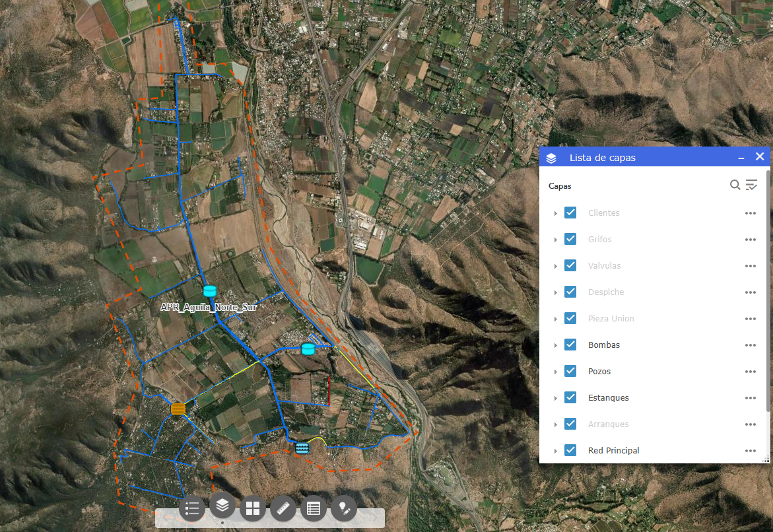This screenshot has height=532, width=773.
Task: Click the panel resize handle corner
Action: [766, 459]
